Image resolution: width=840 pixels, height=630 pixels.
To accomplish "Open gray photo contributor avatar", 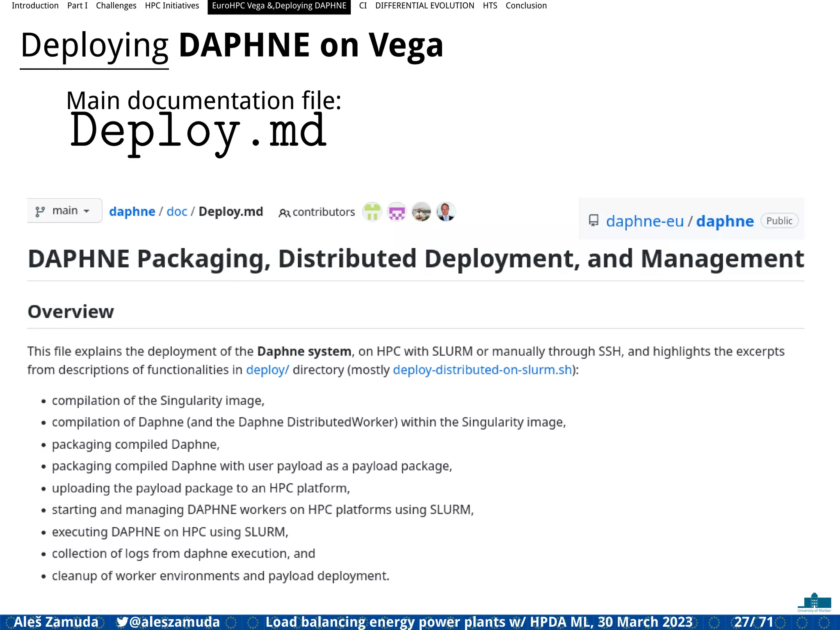I will (421, 212).
